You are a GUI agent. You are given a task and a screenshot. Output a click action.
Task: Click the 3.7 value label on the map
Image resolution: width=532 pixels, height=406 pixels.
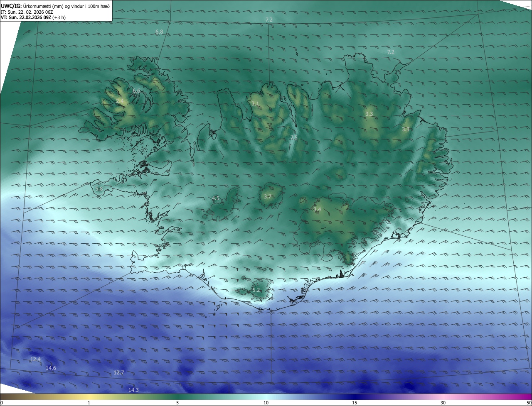click(267, 197)
